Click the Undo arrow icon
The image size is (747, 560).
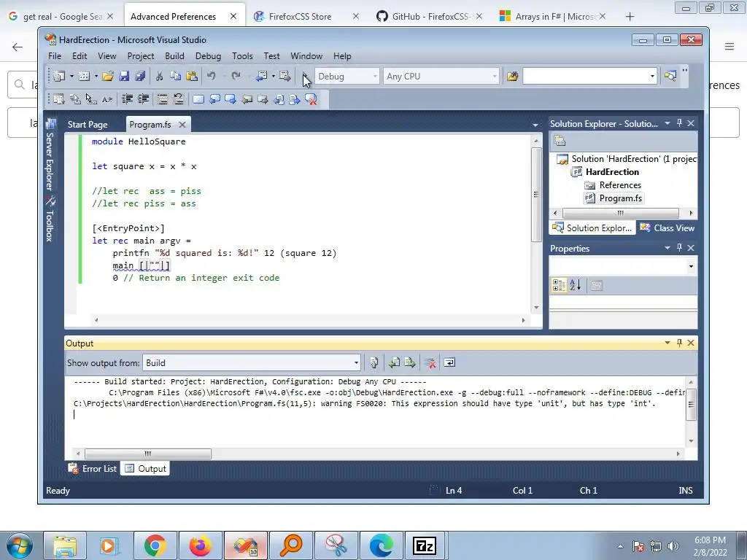coord(212,76)
